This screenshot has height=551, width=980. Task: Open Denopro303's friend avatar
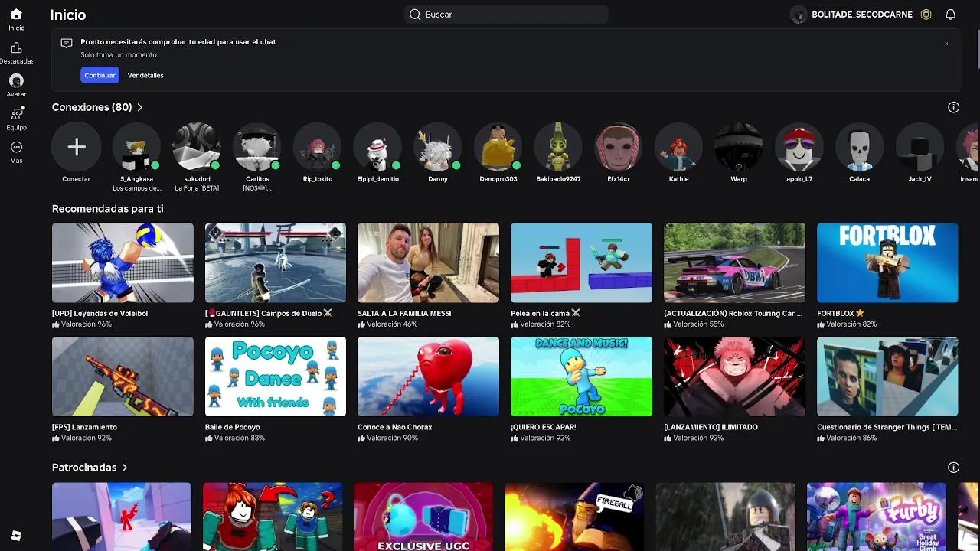[498, 147]
